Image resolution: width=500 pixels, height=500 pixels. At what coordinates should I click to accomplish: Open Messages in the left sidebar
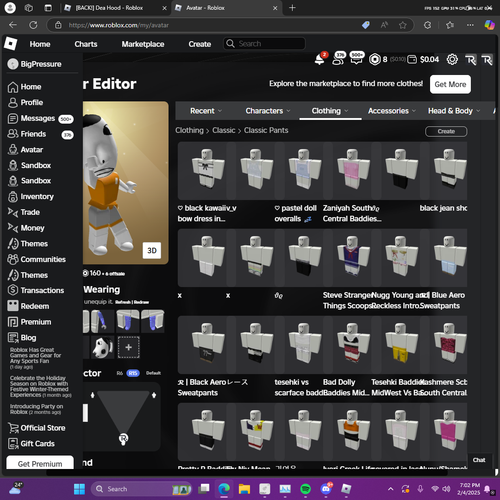tap(40, 118)
